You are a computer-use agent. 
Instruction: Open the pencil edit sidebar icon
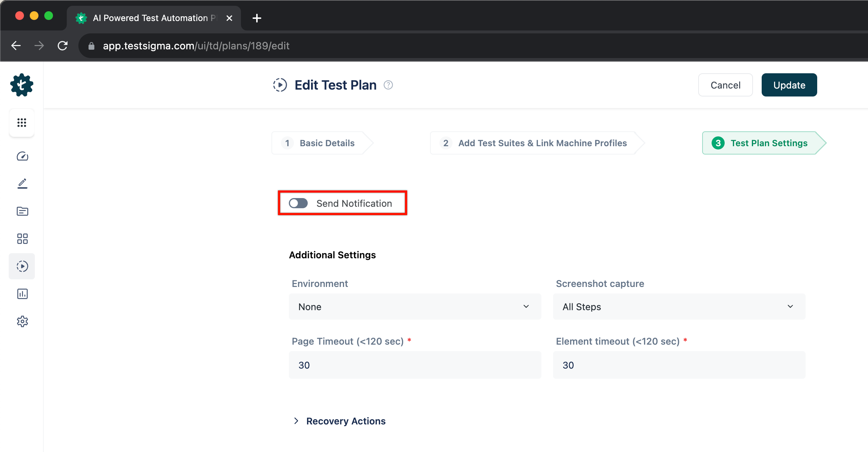(22, 184)
